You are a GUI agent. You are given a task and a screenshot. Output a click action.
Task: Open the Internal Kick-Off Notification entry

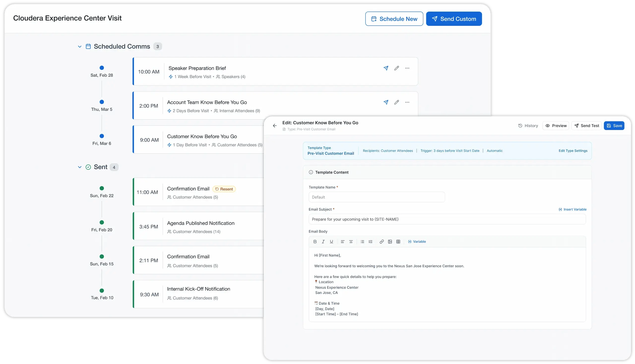[198, 289]
